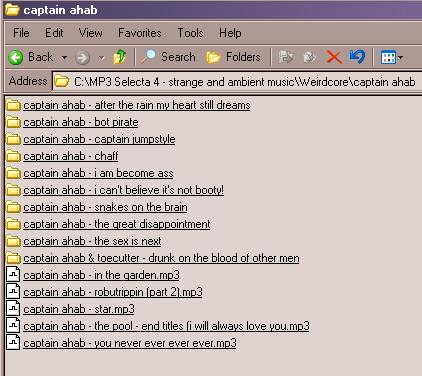Click the folder icon in address bar
This screenshot has height=376, width=422.
[62, 81]
